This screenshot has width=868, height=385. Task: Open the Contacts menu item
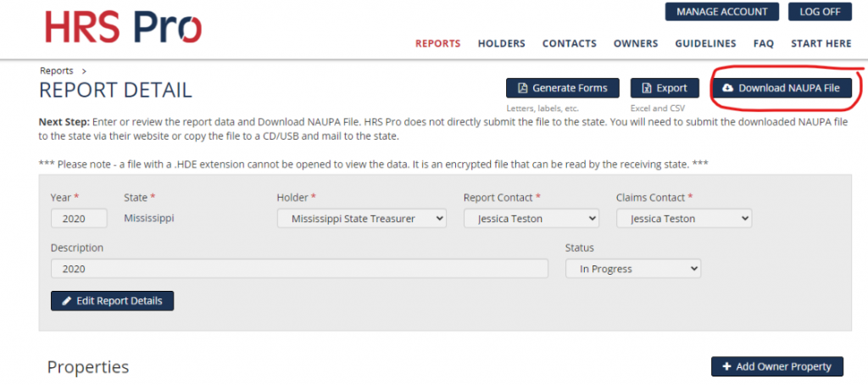pyautogui.click(x=570, y=43)
